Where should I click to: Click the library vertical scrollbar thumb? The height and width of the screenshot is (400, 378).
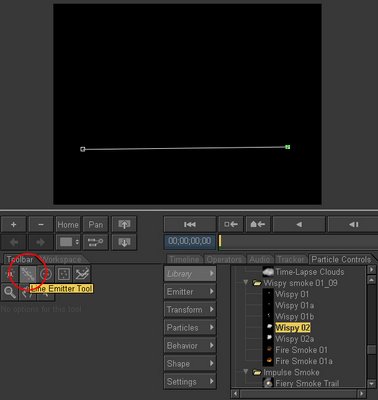pos(371,350)
